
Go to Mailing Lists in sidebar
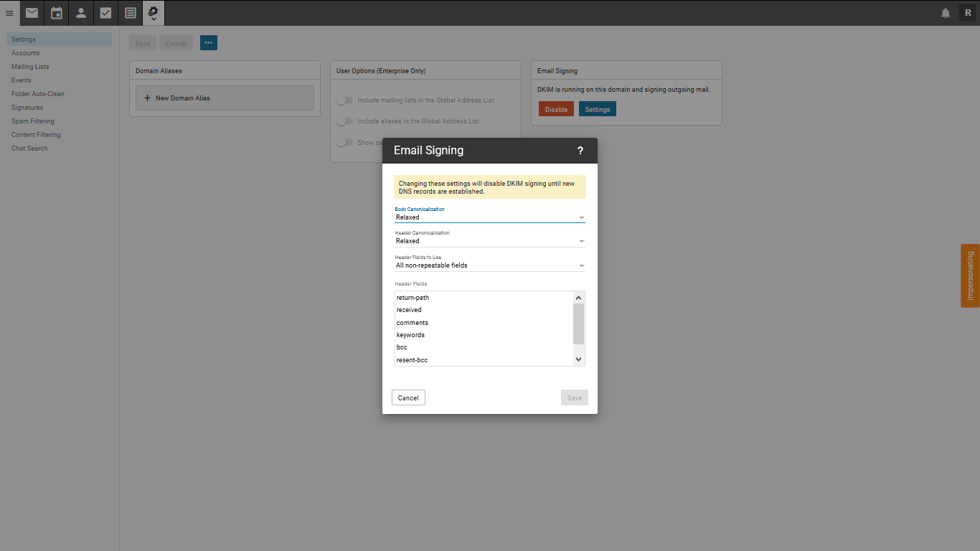(x=30, y=67)
